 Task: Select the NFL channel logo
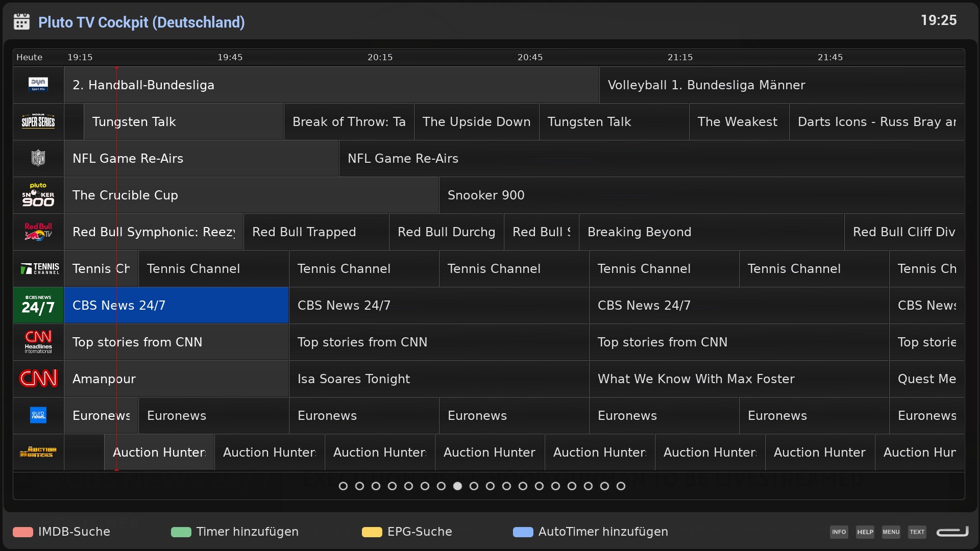[x=38, y=158]
